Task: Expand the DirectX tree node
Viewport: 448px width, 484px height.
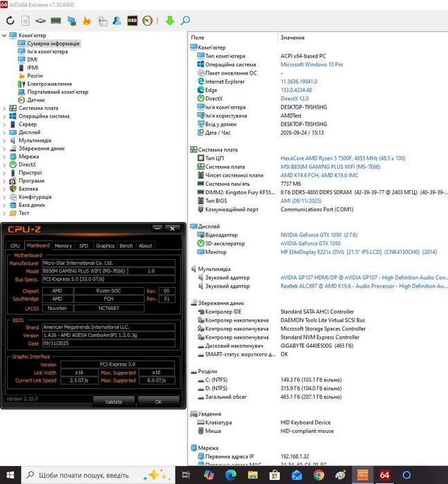Action: point(4,165)
